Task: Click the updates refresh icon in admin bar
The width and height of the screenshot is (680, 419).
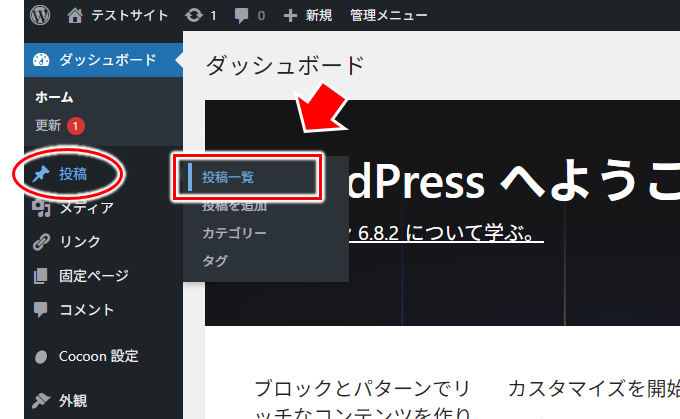Action: tap(194, 16)
